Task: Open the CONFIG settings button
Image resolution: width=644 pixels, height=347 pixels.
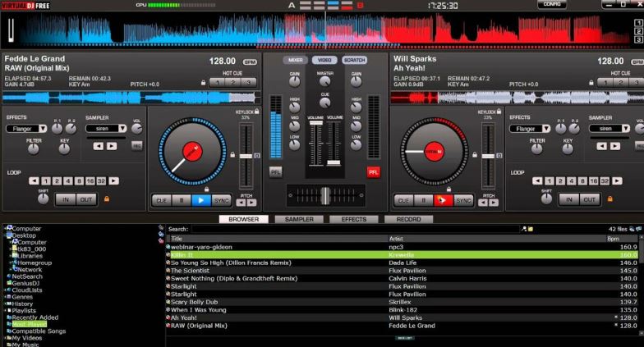Action: [552, 5]
